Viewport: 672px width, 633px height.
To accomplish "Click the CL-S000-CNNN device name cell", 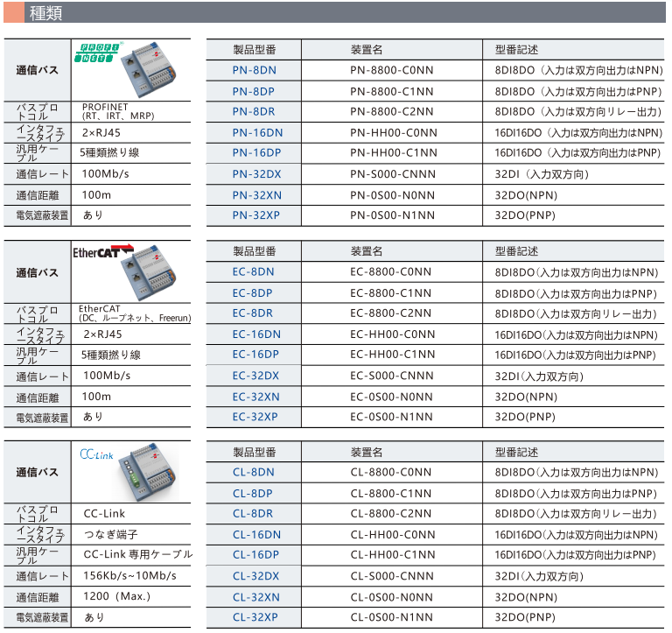I will (x=391, y=576).
